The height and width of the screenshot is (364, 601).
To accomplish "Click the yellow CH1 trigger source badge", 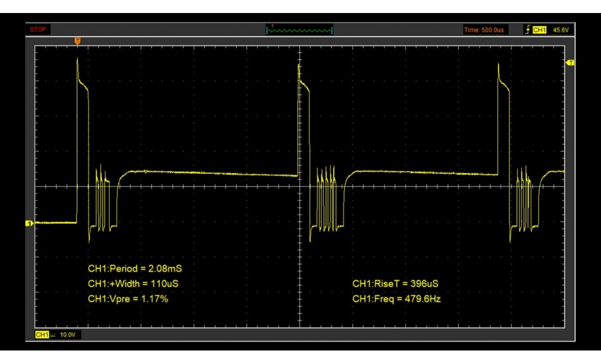I will pos(540,30).
